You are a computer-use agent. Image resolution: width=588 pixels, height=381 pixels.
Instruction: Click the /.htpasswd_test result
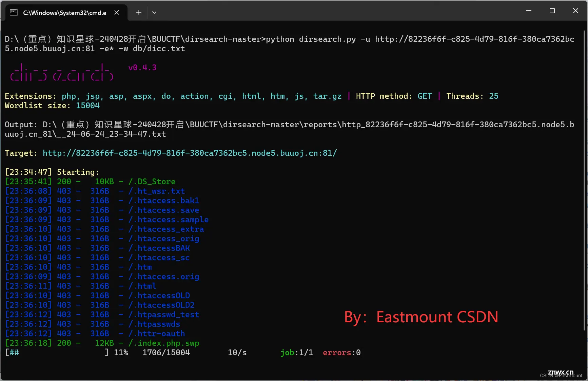(x=102, y=315)
